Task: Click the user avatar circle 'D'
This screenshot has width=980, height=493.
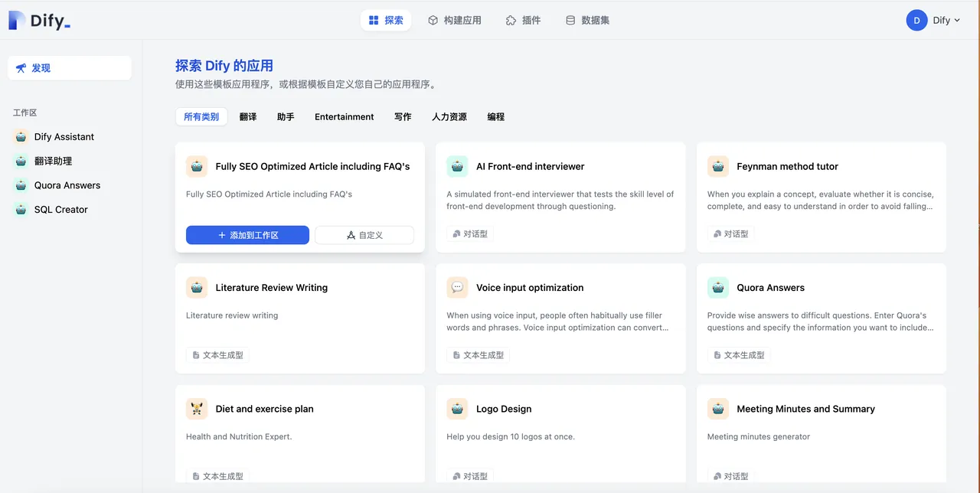Action: [x=916, y=21]
